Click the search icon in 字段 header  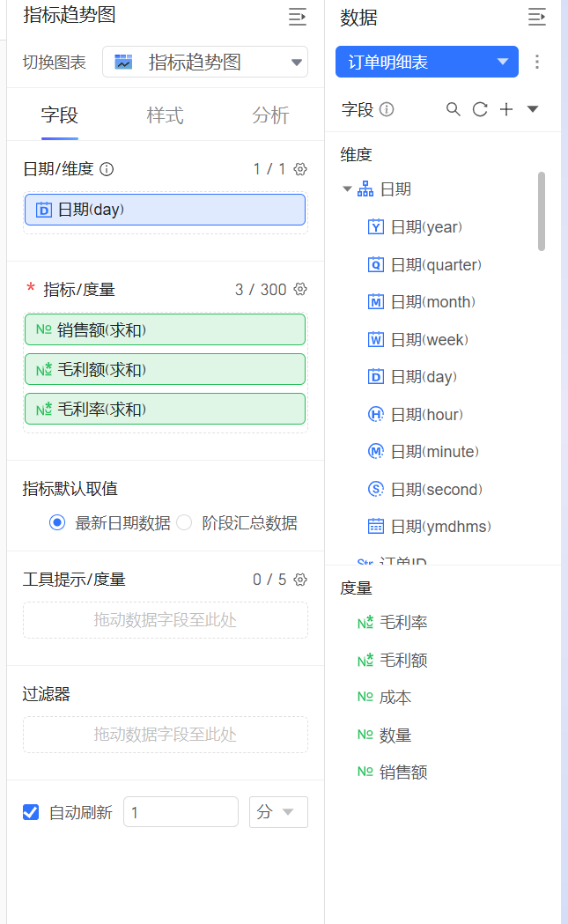[x=454, y=109]
